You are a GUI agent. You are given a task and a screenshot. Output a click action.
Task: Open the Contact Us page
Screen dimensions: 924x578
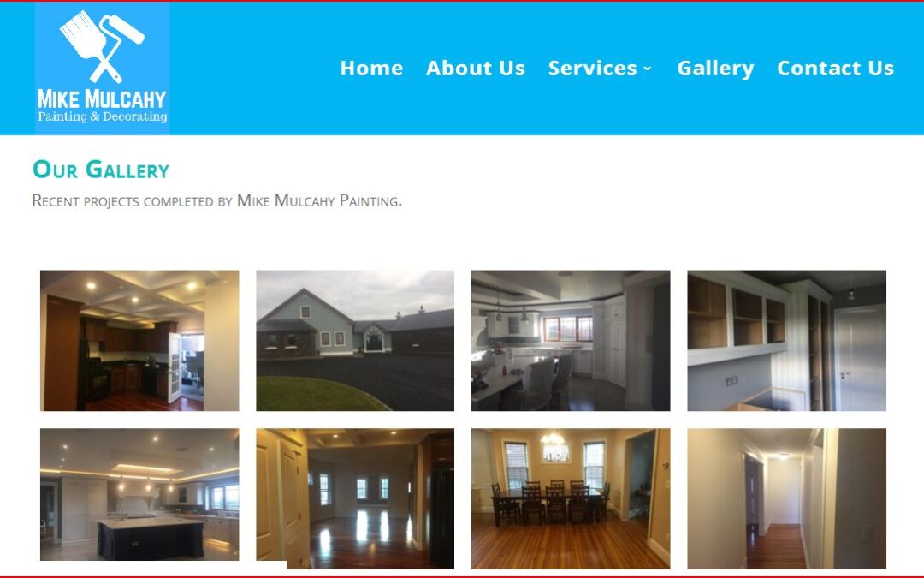coord(835,69)
